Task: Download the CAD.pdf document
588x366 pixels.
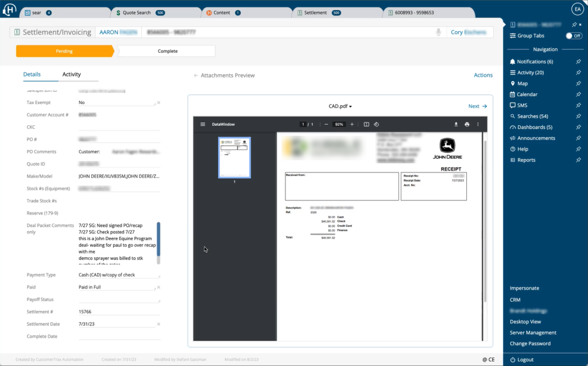Action: [456, 124]
